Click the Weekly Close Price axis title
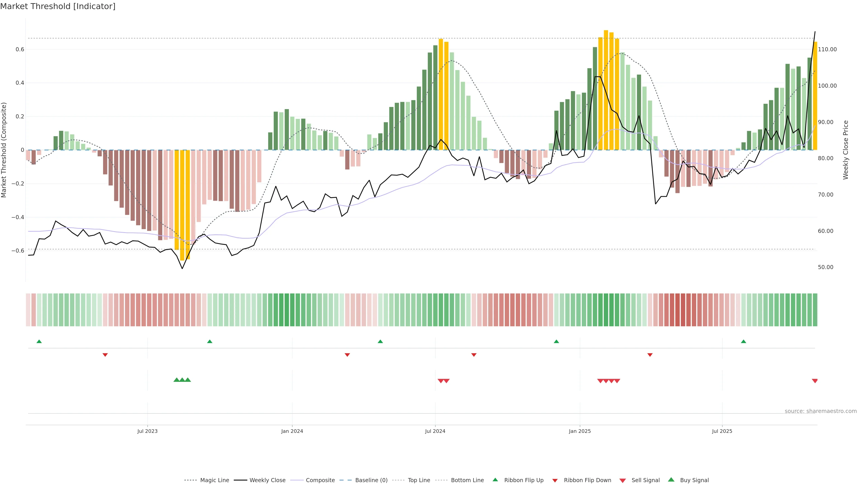The image size is (868, 488). tap(846, 150)
